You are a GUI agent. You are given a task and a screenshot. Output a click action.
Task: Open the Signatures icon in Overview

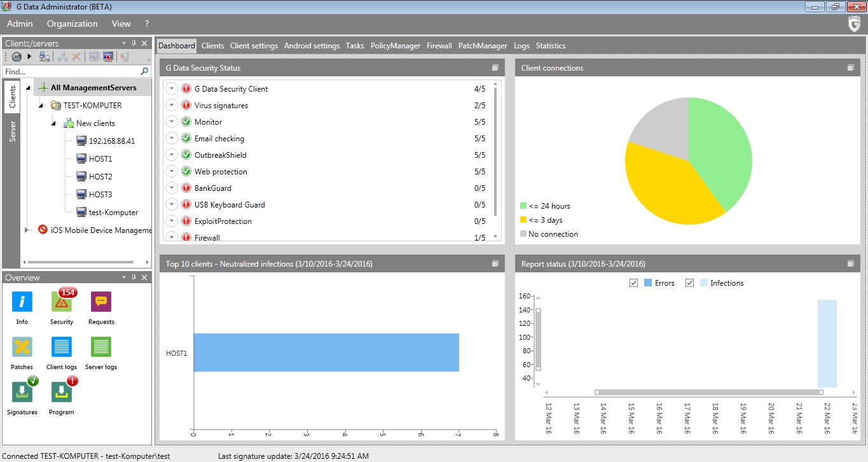[x=22, y=392]
